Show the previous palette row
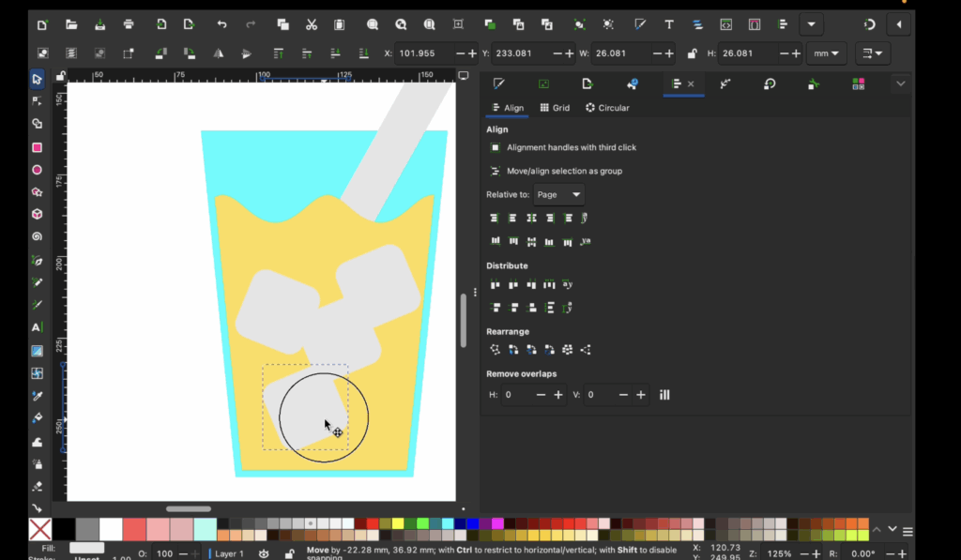The image size is (961, 560). (x=877, y=530)
